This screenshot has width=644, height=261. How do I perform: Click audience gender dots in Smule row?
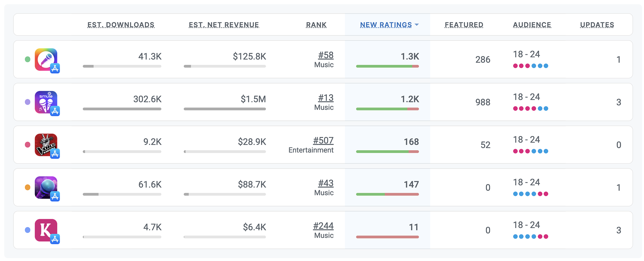point(531,109)
